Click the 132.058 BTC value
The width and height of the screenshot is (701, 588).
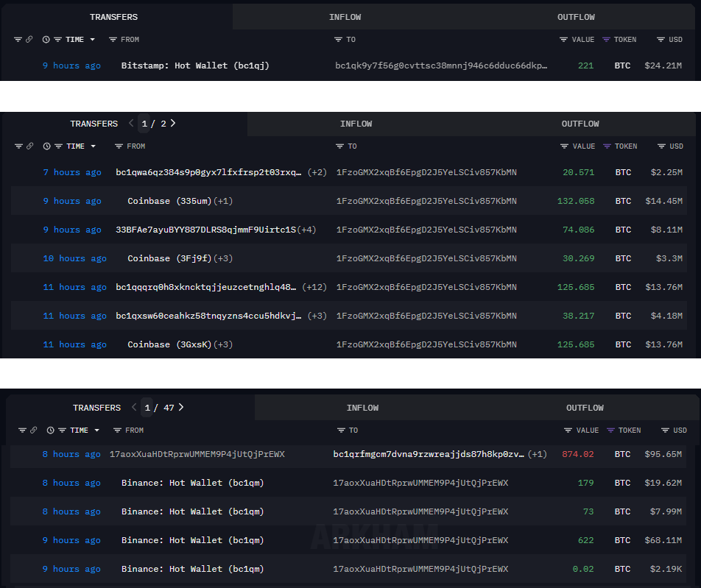tap(576, 201)
